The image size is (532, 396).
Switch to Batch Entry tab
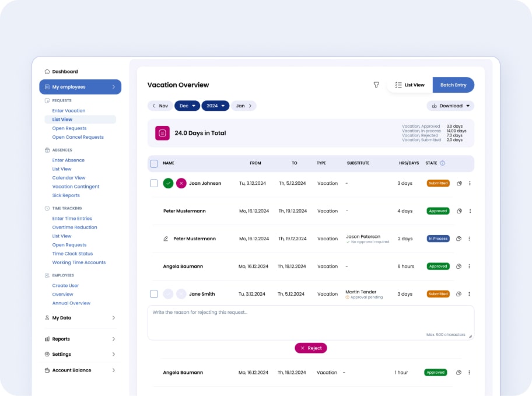click(453, 85)
